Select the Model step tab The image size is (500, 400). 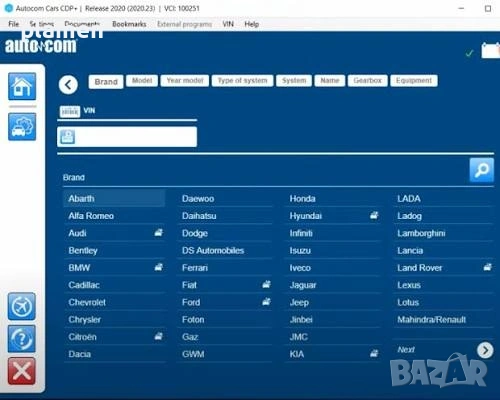(x=142, y=80)
